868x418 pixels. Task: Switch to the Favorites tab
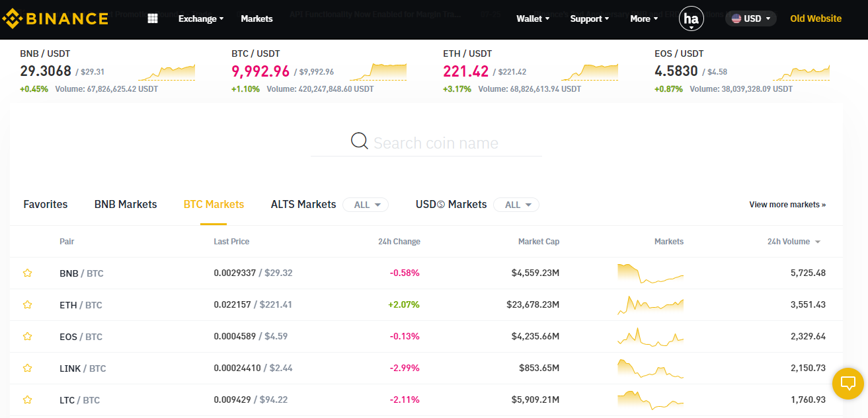tap(45, 204)
